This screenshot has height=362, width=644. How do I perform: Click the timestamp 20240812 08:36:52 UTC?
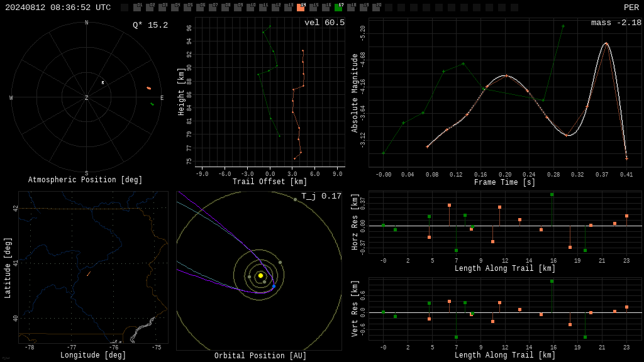[x=58, y=8]
